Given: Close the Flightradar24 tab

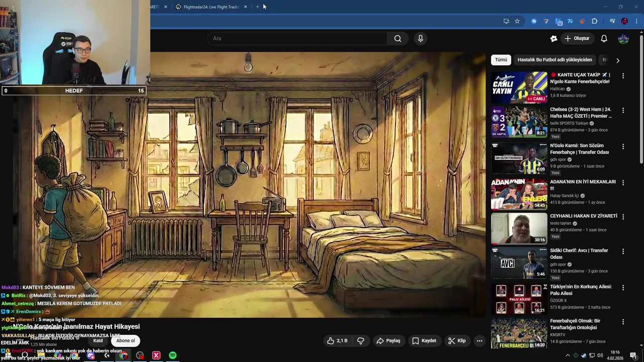Looking at the screenshot, I should click(246, 7).
